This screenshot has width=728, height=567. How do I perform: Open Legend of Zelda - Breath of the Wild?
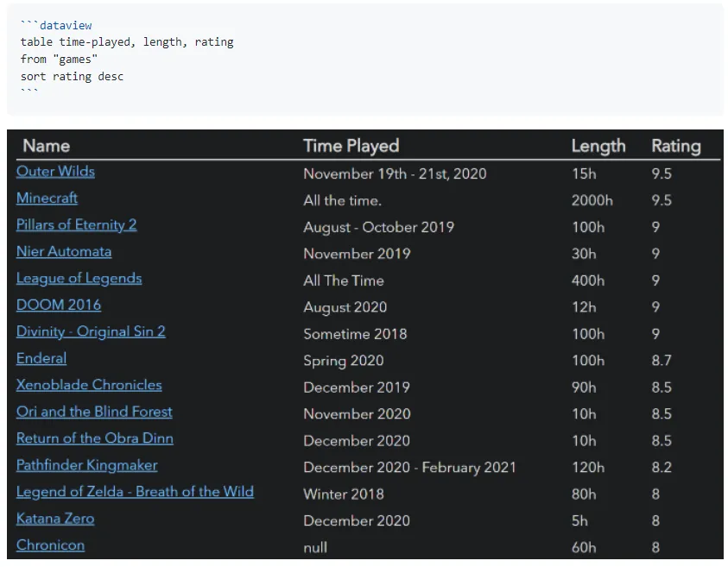[135, 493]
